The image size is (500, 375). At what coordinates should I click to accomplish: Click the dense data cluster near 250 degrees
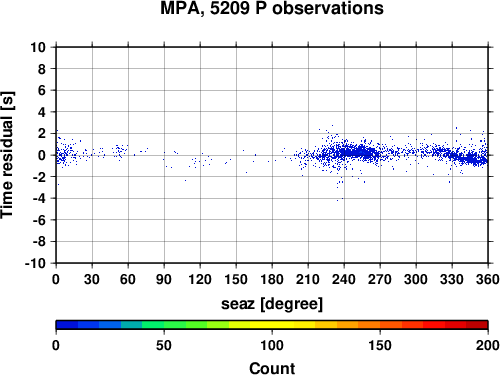pos(356,152)
